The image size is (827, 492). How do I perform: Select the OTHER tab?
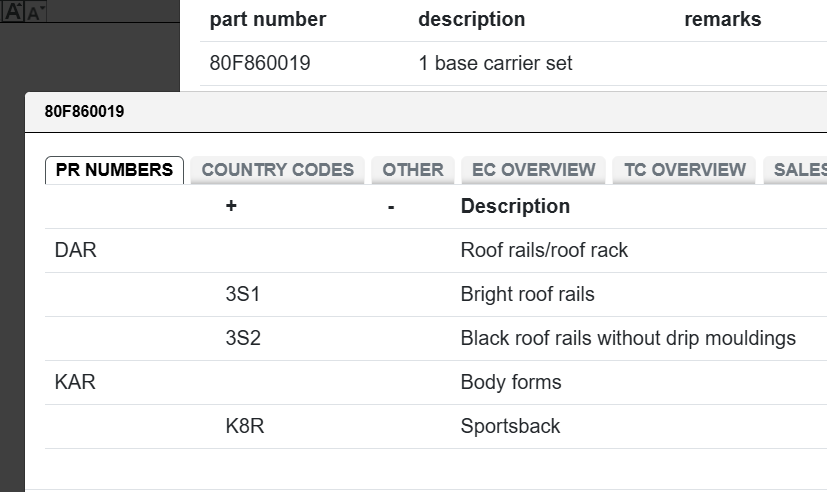pos(413,170)
